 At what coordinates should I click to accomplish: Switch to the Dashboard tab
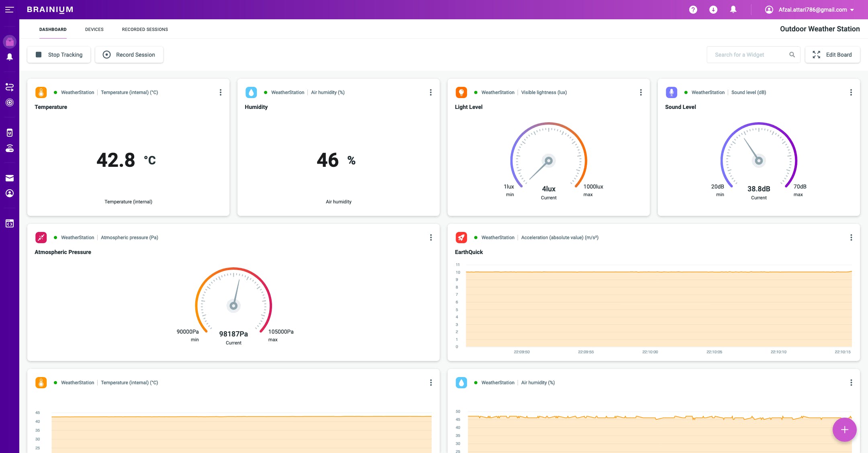click(x=53, y=29)
